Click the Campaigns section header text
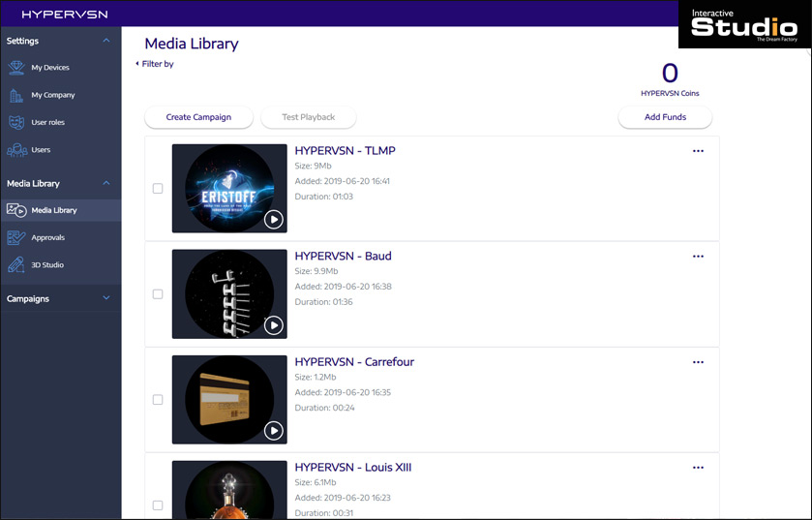 (x=28, y=299)
